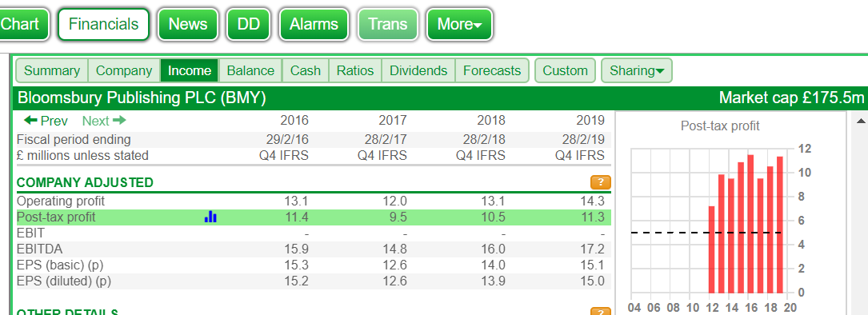Viewport: 868px width, 315px height.
Task: Click the orange help icon for Company Adjusted
Action: (601, 182)
